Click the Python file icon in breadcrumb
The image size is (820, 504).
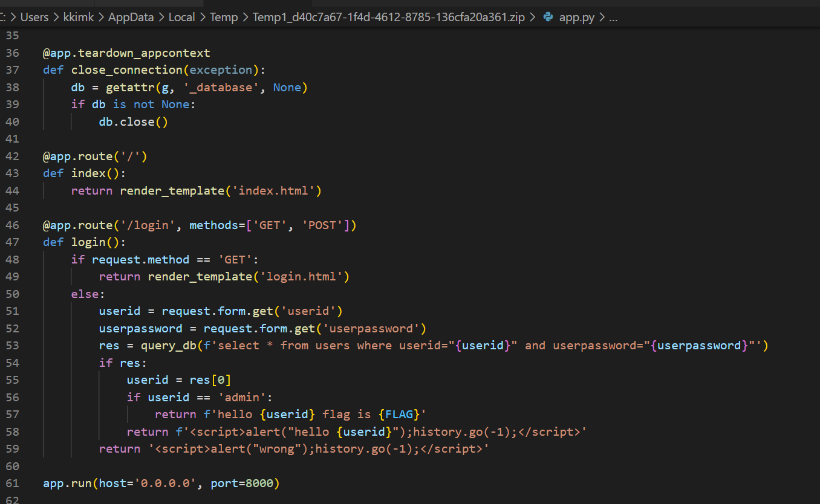pyautogui.click(x=548, y=18)
